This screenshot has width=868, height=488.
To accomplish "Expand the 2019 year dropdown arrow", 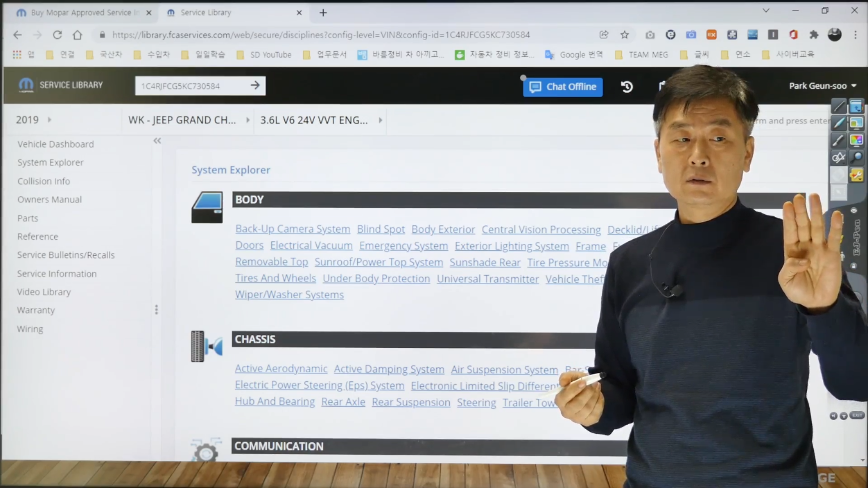I will (49, 120).
